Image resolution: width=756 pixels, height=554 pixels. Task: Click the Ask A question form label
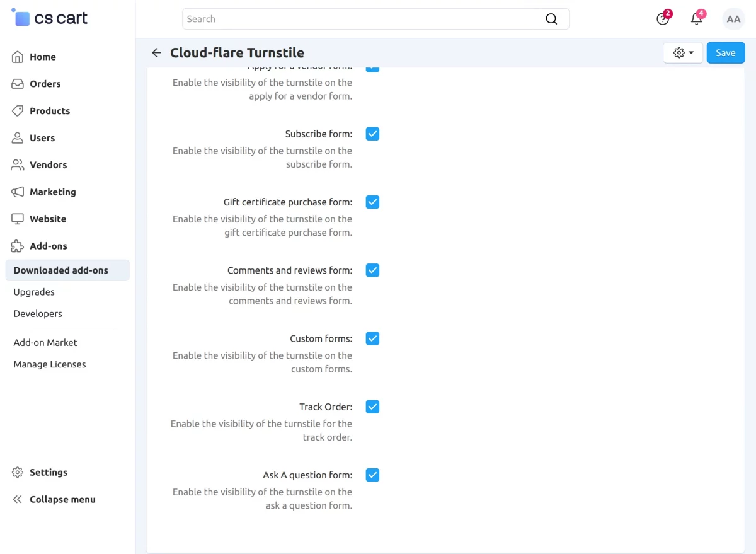tap(307, 475)
